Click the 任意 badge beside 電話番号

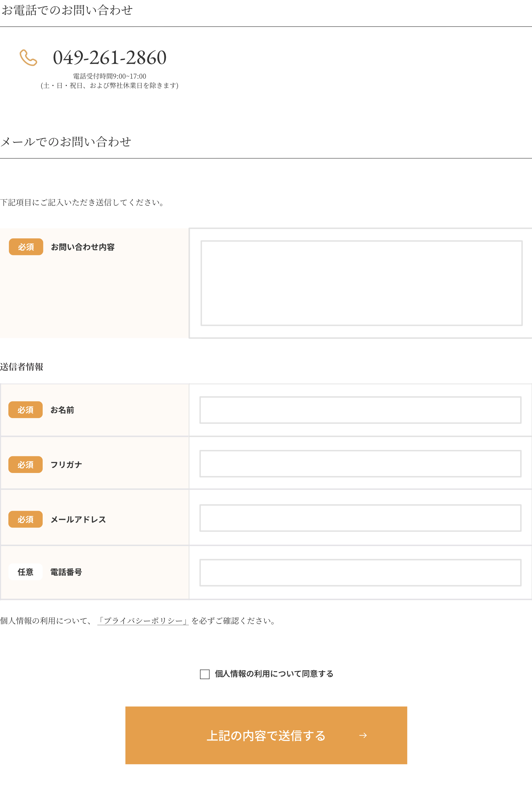(x=26, y=572)
